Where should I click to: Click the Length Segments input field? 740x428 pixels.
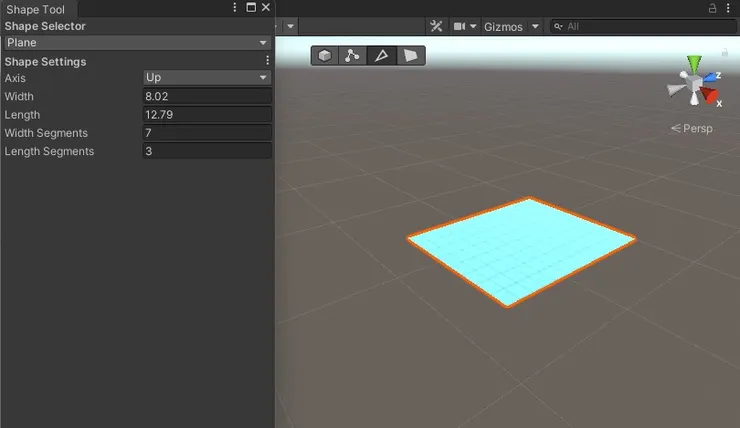(x=207, y=151)
